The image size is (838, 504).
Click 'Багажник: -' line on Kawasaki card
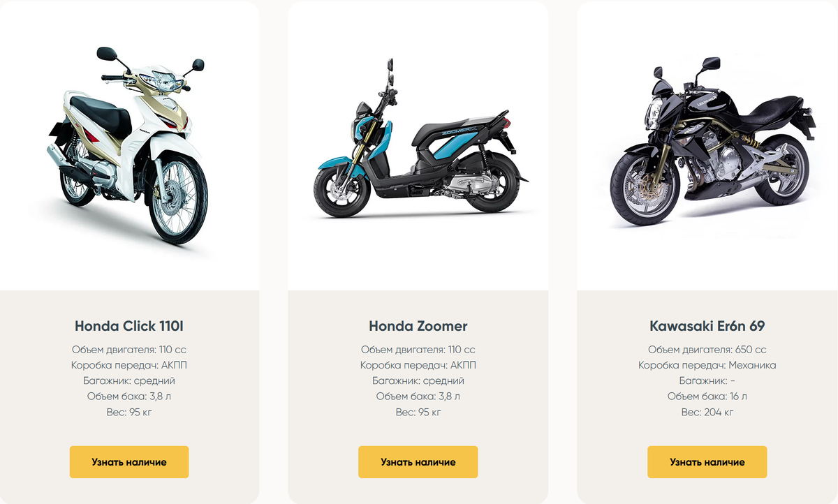[x=707, y=381]
